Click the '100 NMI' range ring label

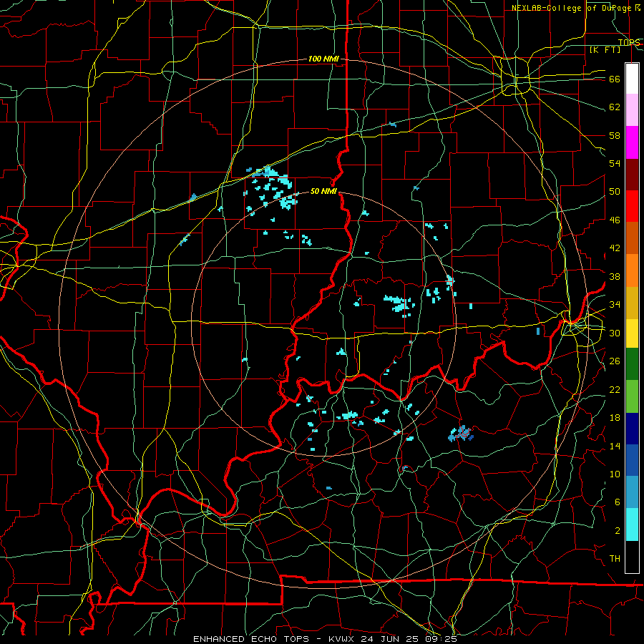(323, 59)
